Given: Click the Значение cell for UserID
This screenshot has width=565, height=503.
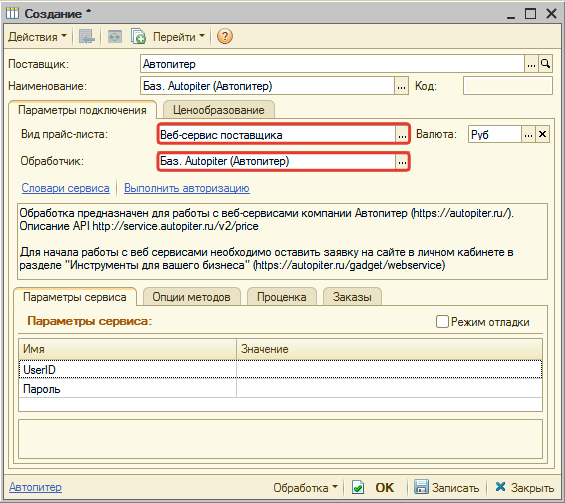Looking at the screenshot, I should 389,370.
